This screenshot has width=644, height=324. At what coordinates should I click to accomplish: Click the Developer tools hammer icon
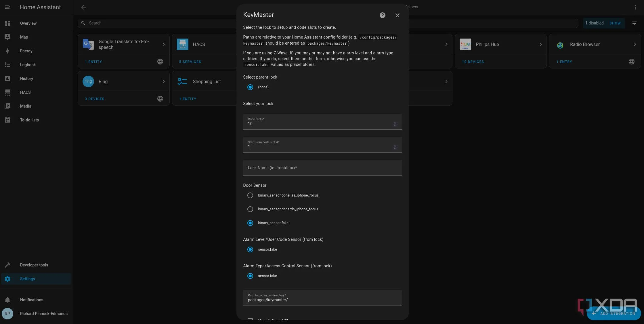tap(7, 265)
